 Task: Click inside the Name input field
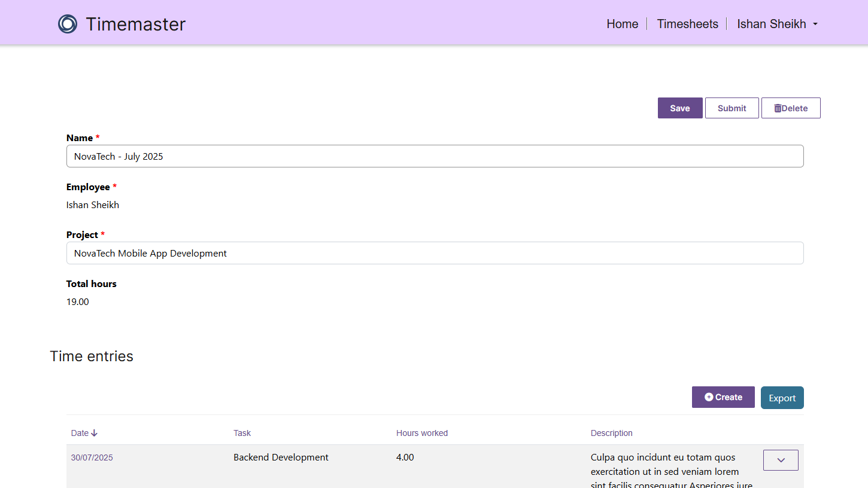435,156
